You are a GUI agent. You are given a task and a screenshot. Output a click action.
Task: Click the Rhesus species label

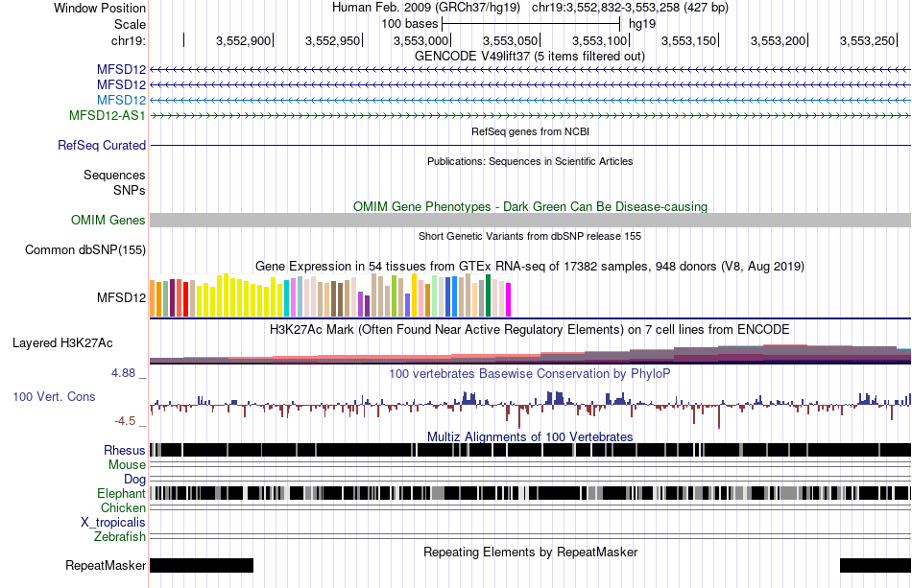[x=125, y=450]
